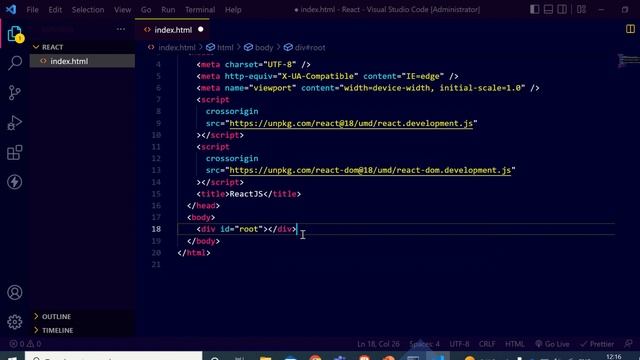Expand the OUTLINE section
Screen dimensions: 640x360
(56, 316)
